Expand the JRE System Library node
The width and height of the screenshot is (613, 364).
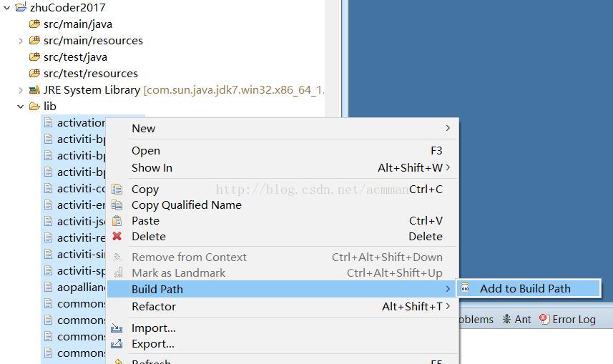coord(21,90)
